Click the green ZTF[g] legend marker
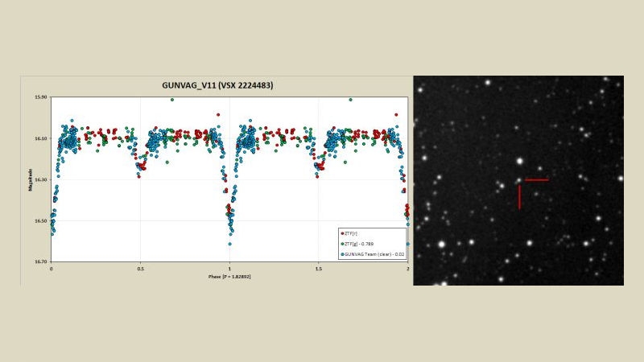Viewport: 644px width, 362px height. pos(341,242)
